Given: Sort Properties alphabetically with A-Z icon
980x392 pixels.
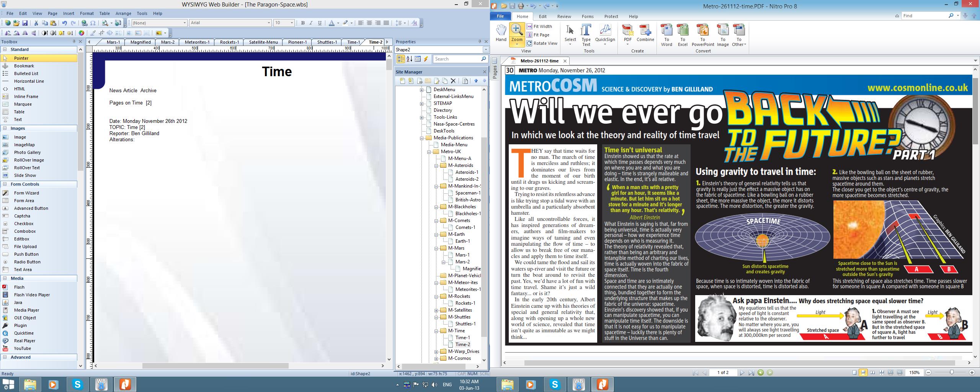Looking at the screenshot, I should pyautogui.click(x=409, y=59).
